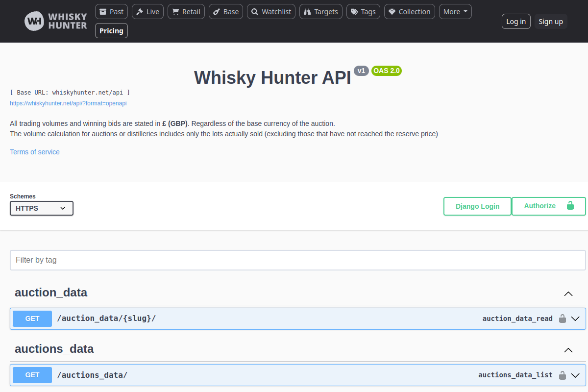Viewport: 588px width, 392px height.
Task: Click the Sign up button
Action: [551, 22]
